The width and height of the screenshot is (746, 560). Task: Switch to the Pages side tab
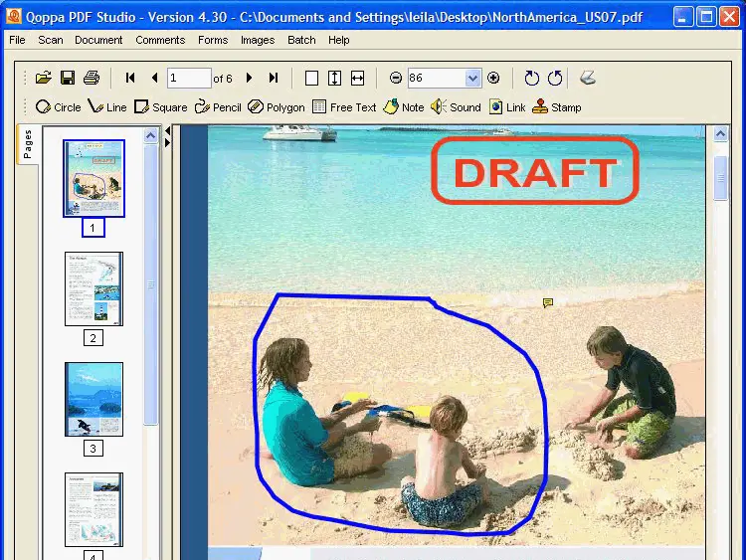(28, 145)
